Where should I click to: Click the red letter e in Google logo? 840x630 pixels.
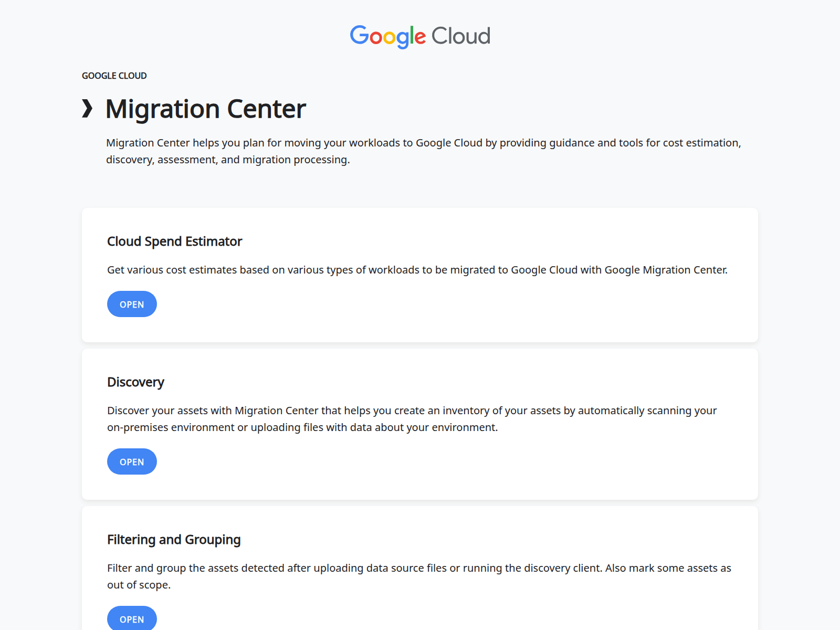[420, 37]
